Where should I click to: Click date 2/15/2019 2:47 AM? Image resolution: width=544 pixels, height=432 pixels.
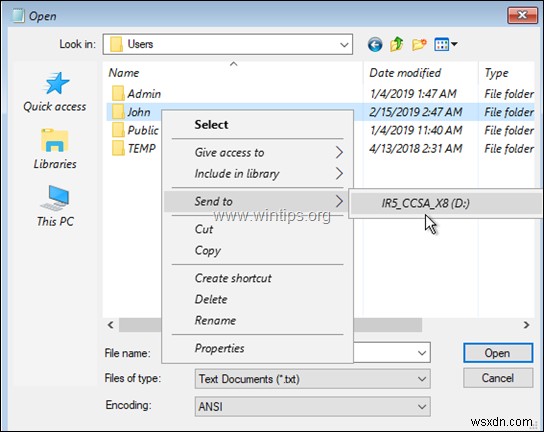pyautogui.click(x=416, y=112)
